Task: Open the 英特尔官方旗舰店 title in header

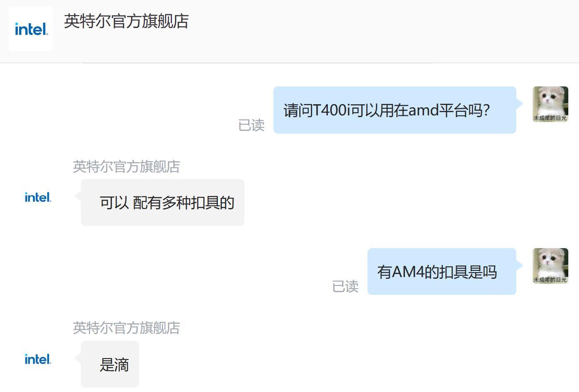Action: tap(126, 21)
